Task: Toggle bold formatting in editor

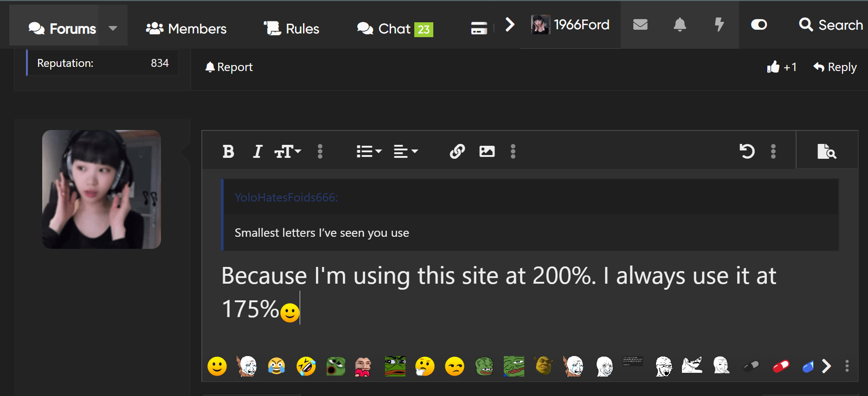Action: [x=228, y=151]
